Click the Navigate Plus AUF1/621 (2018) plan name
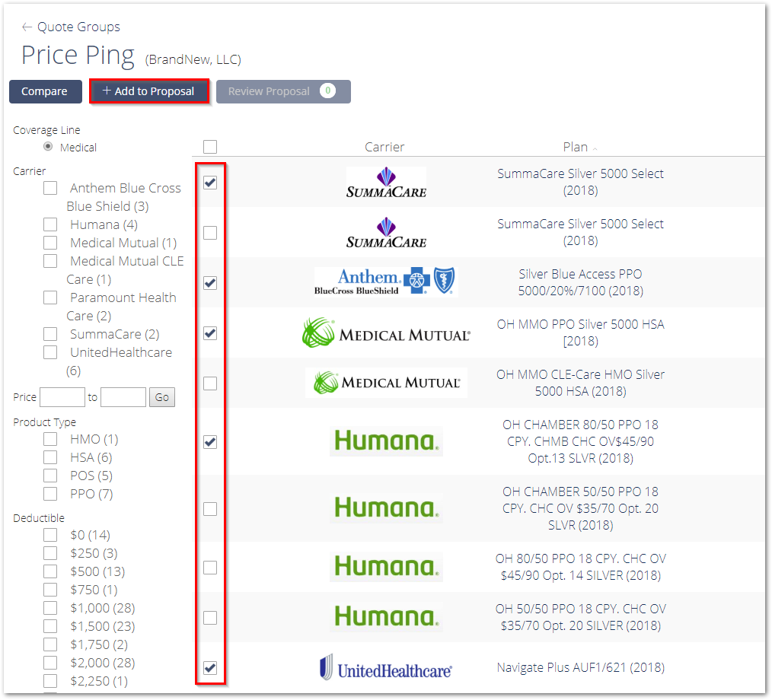The image size is (772, 700). [x=580, y=667]
